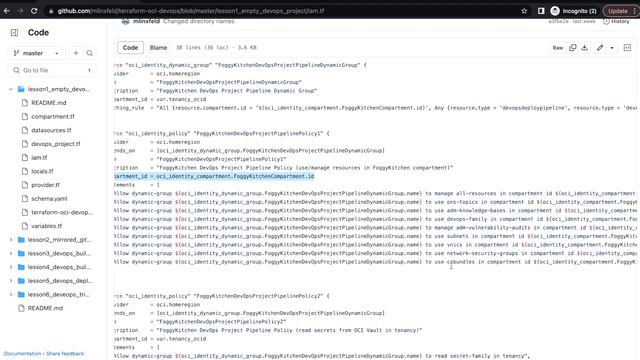Click the lesson6_deveops_tri... folder icon
Viewport: 640px width, 360px height.
[21, 294]
